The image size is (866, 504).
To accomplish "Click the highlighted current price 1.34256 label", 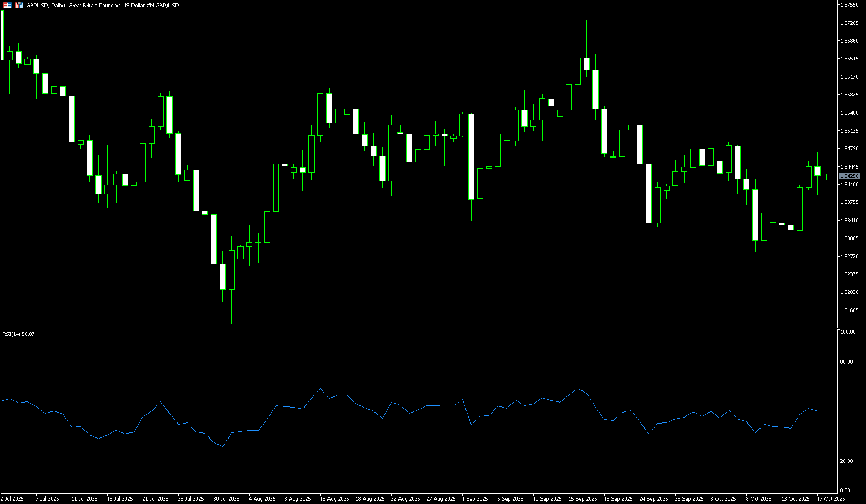I will [x=849, y=176].
